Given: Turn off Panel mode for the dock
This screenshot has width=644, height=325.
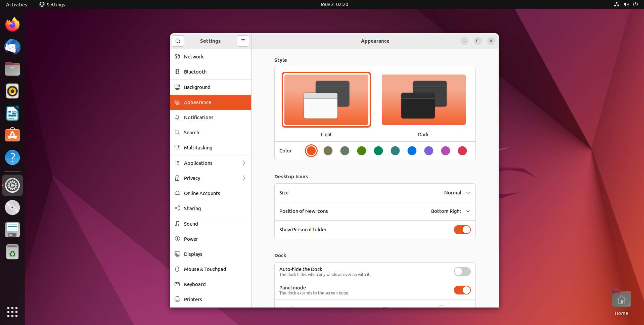Looking at the screenshot, I should 462,290.
